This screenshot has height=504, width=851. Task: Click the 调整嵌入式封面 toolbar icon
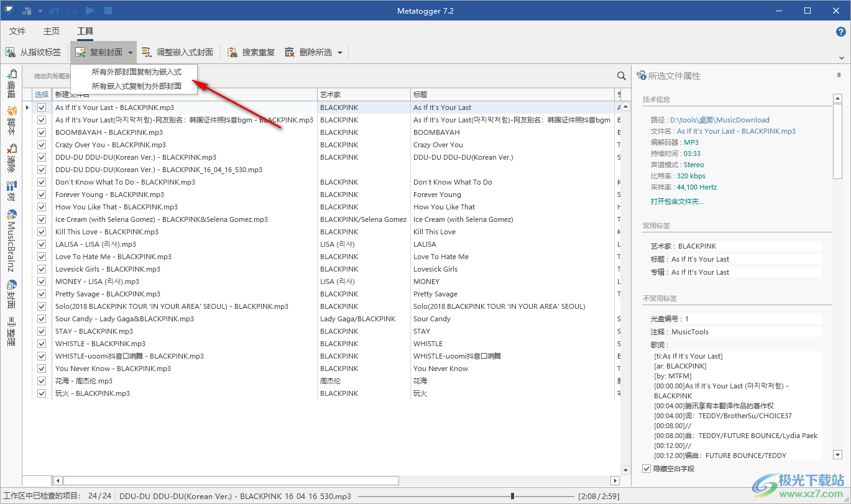(147, 52)
